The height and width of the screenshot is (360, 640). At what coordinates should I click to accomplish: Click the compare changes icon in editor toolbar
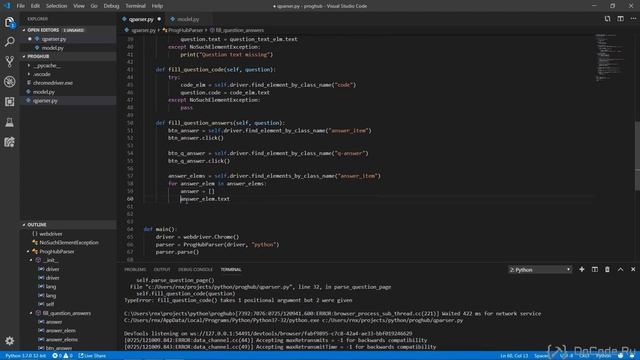pyautogui.click(x=607, y=19)
